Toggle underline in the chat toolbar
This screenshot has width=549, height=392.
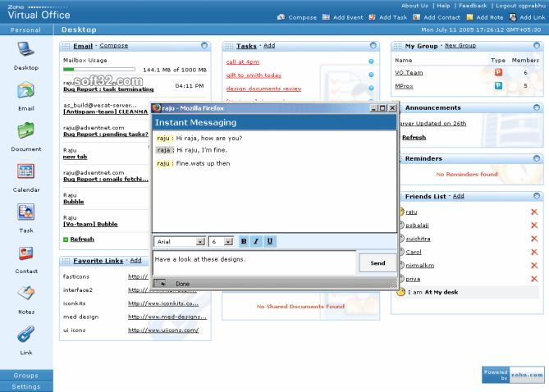click(x=270, y=241)
